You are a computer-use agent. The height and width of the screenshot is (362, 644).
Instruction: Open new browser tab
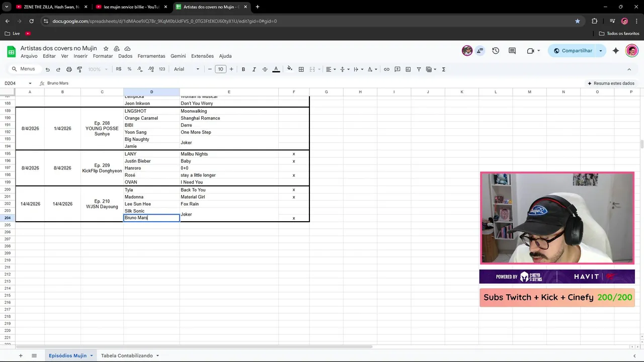[x=258, y=7]
